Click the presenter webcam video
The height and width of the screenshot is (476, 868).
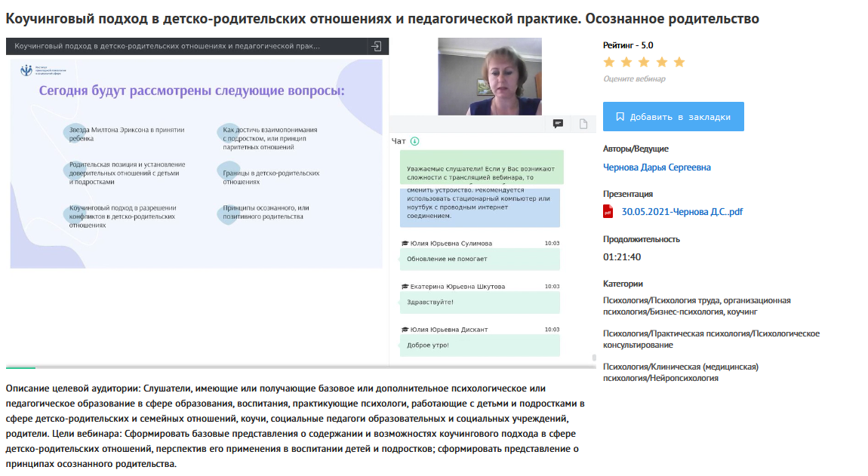(490, 76)
